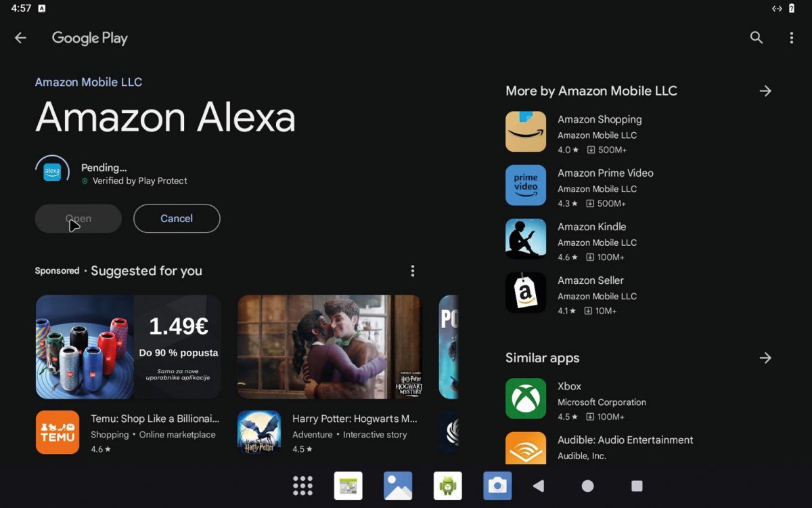812x508 pixels.
Task: Click the Similar apps heading
Action: (543, 358)
